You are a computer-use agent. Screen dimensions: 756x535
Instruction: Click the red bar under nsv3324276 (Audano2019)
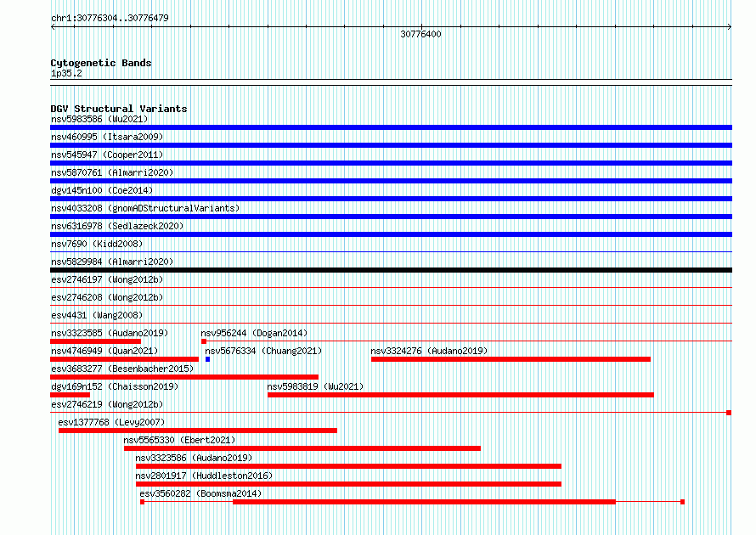pyautogui.click(x=511, y=359)
